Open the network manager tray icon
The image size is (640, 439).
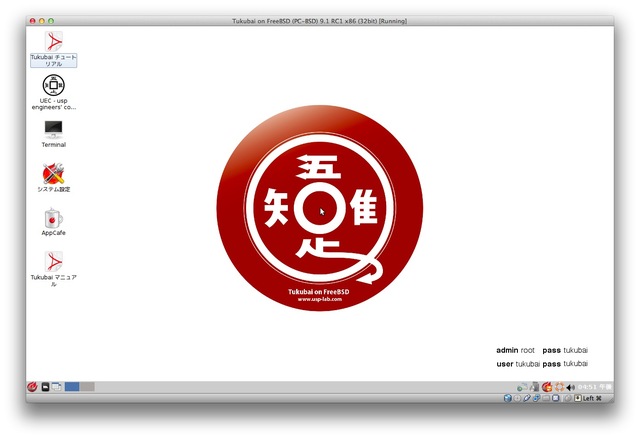point(522,387)
